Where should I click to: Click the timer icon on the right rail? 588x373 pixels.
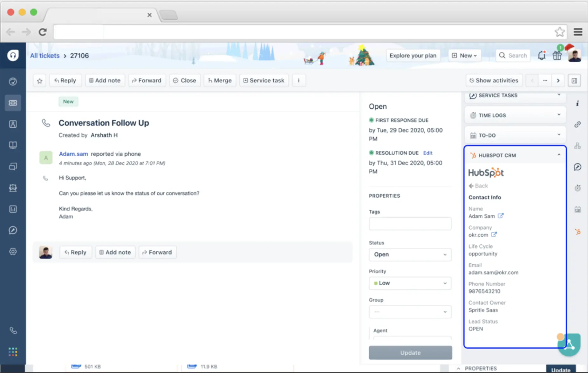tap(578, 188)
